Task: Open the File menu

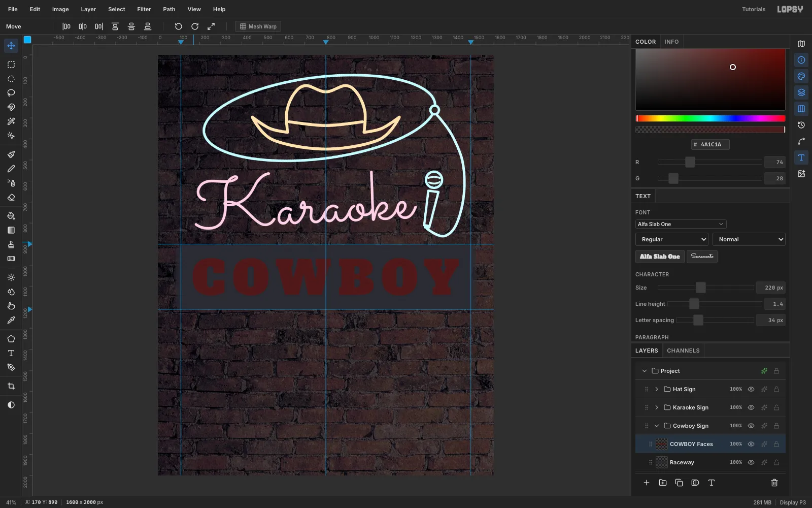Action: [13, 9]
